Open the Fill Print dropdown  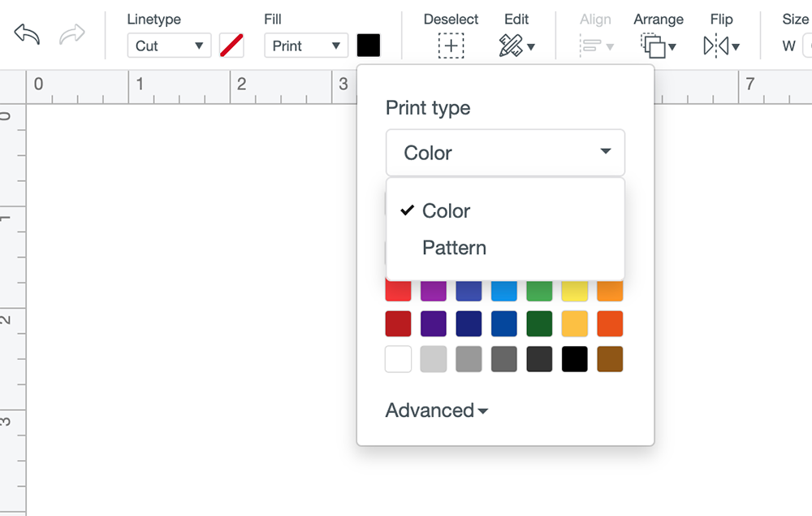(306, 46)
